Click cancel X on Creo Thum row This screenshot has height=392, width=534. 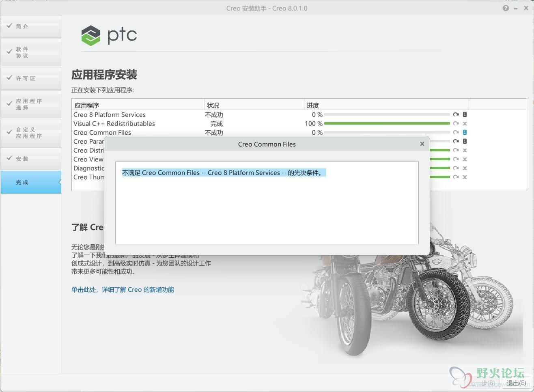(465, 177)
